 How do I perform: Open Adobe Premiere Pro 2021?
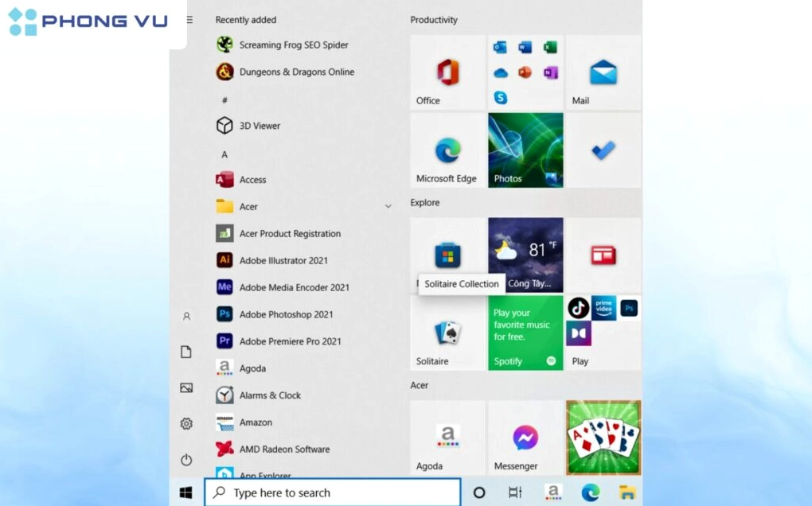pos(290,341)
